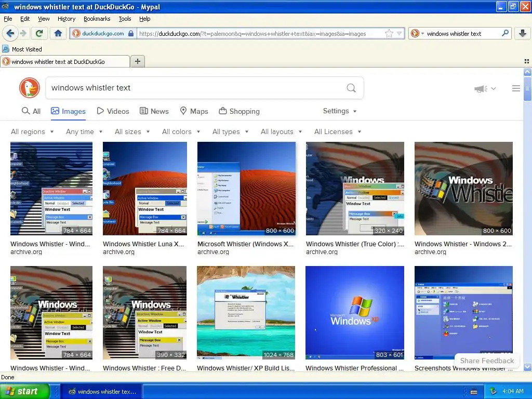Go to the Home page icon

pos(58,33)
